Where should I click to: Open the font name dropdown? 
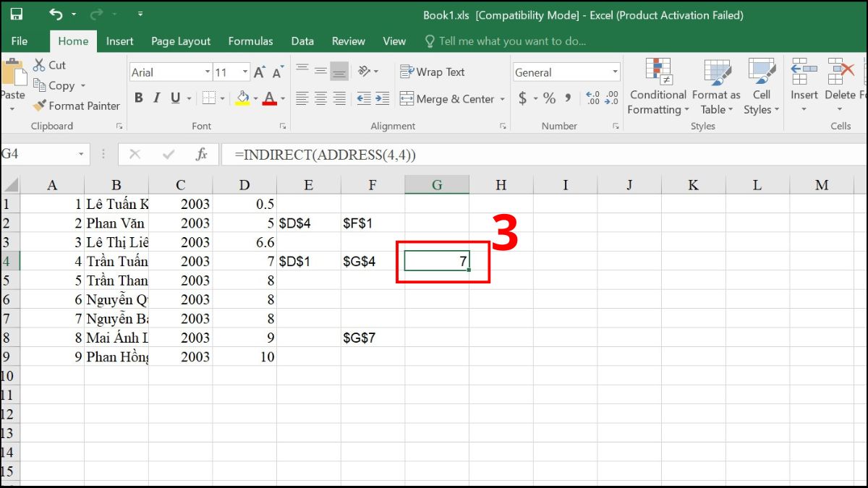coord(208,72)
